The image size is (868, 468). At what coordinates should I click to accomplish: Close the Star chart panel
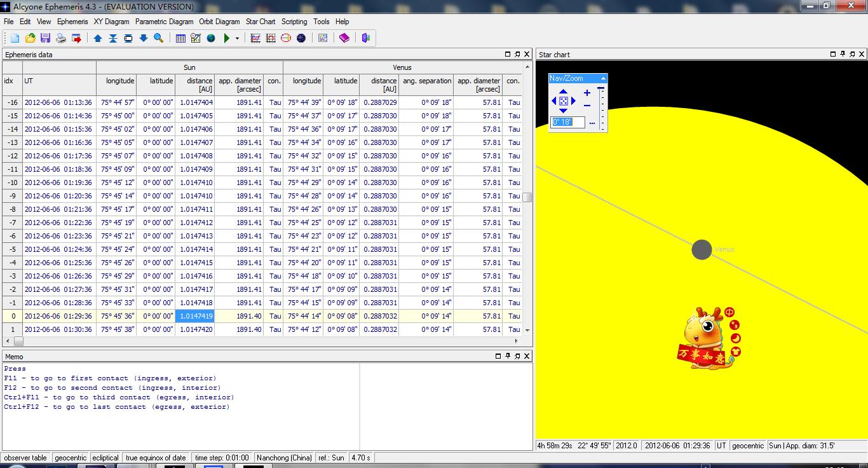click(x=862, y=55)
